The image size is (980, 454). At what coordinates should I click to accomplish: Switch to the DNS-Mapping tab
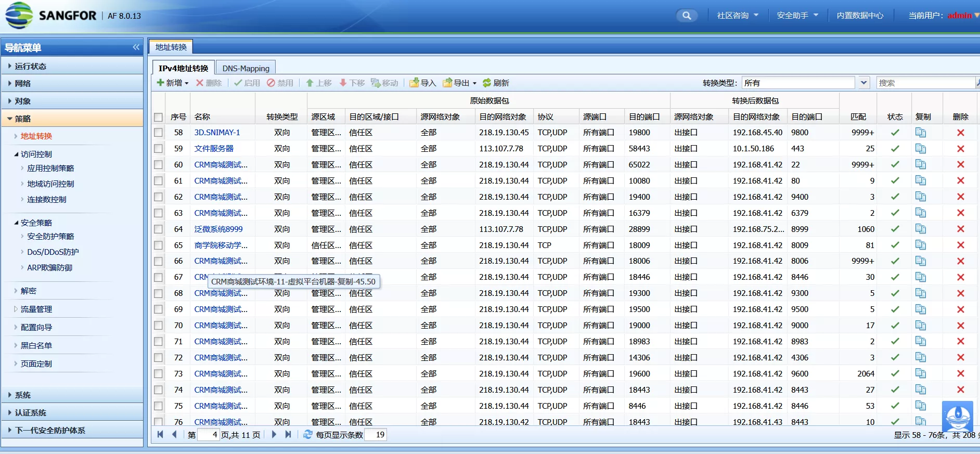(246, 68)
